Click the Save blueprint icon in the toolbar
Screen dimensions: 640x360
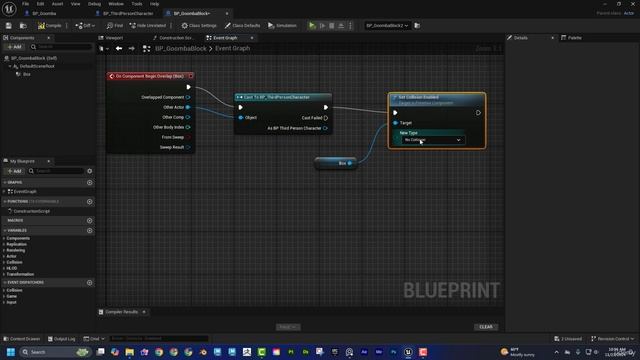[9, 26]
